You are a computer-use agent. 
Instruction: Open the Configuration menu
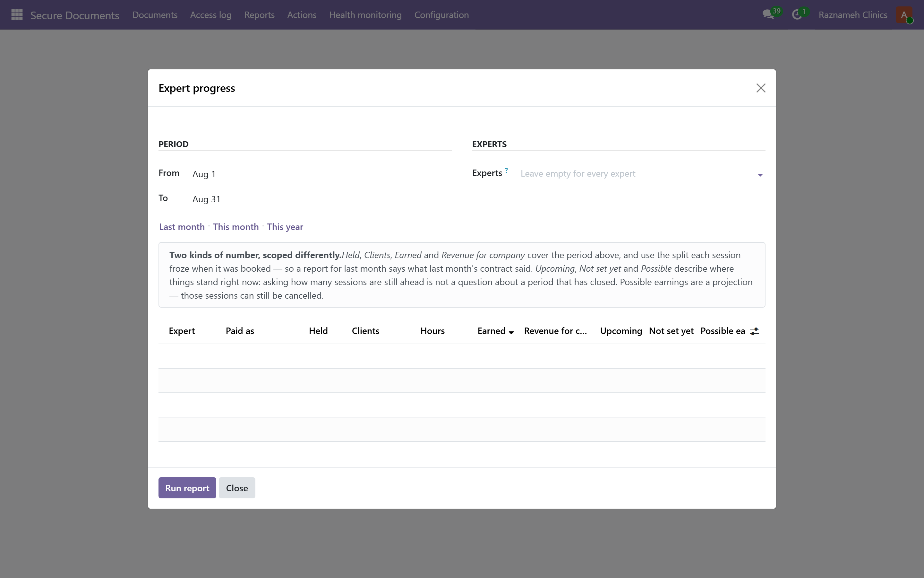(441, 15)
